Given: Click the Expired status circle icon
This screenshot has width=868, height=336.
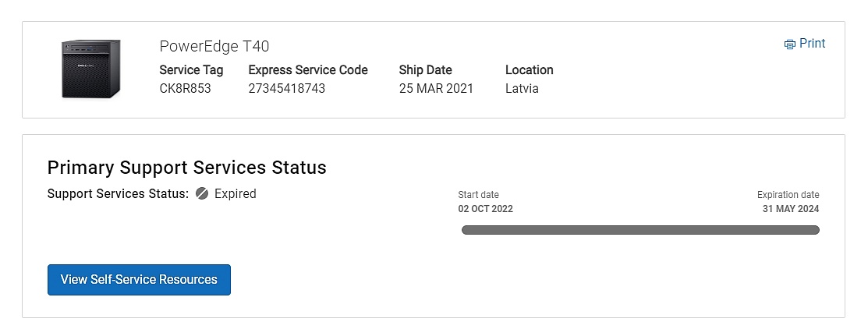Looking at the screenshot, I should (202, 193).
